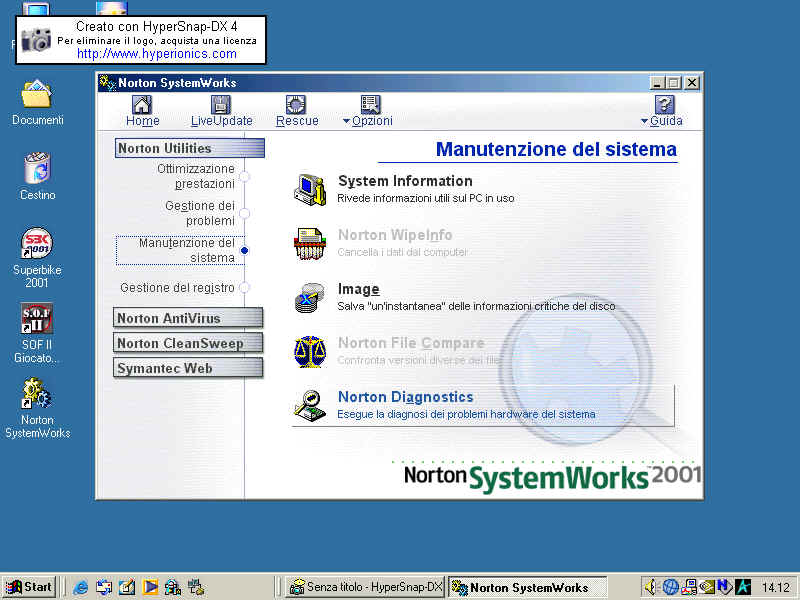Select Manutenzione del sistema category

coord(187,250)
